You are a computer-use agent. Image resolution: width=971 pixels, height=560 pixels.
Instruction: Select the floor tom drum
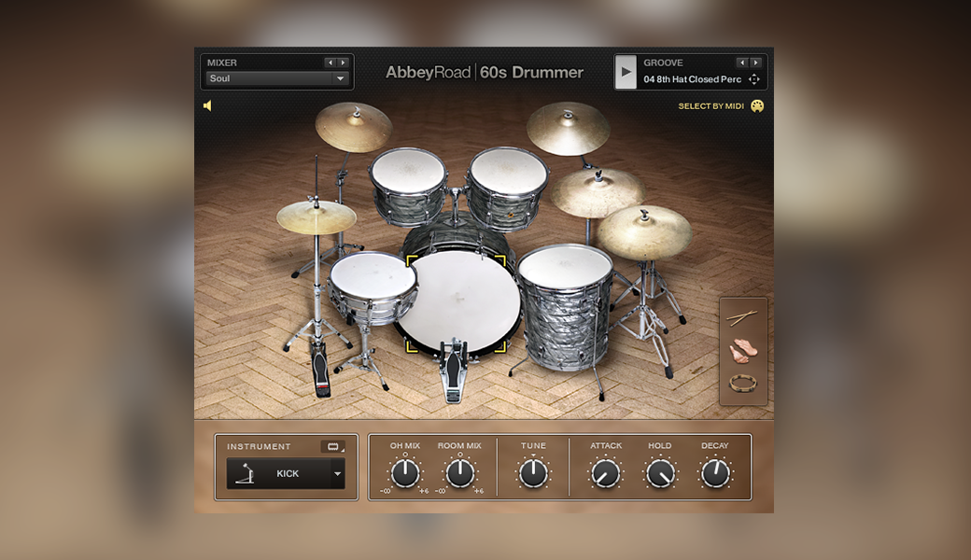point(565,308)
